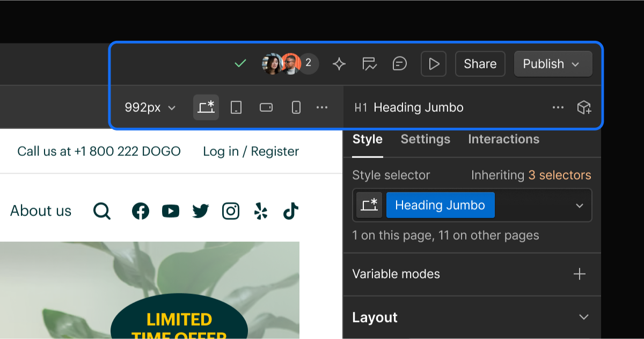The image size is (644, 339).
Task: Switch to the Settings tab
Action: (425, 139)
